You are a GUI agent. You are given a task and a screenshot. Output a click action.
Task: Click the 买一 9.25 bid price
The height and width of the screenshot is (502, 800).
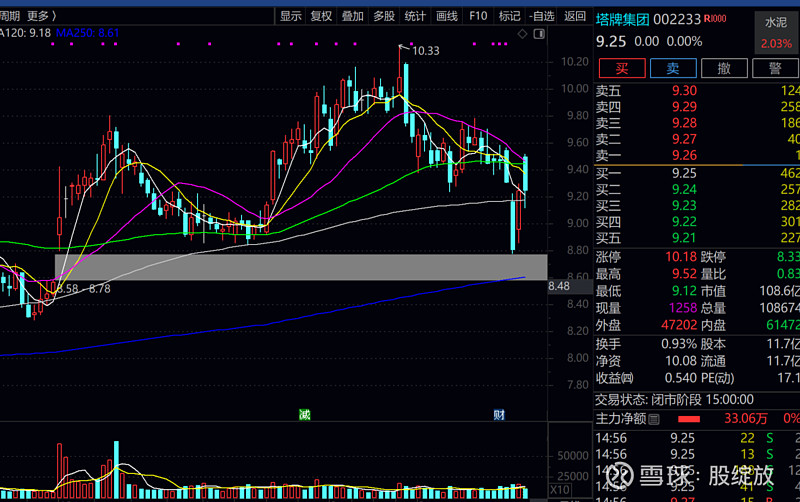(684, 173)
